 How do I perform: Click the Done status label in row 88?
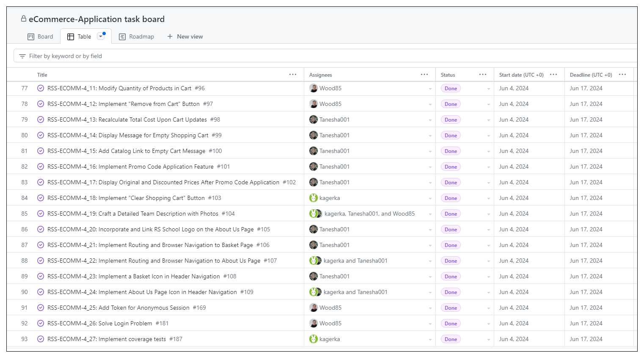[451, 261]
